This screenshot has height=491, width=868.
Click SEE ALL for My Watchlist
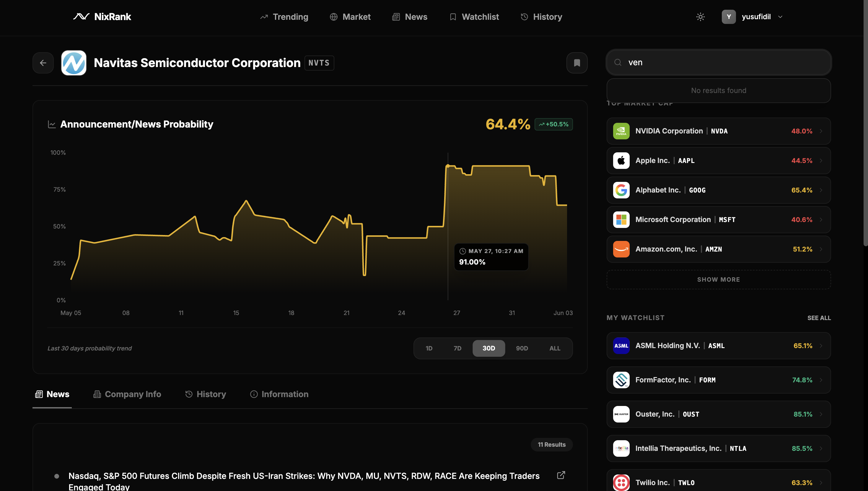[x=819, y=318]
